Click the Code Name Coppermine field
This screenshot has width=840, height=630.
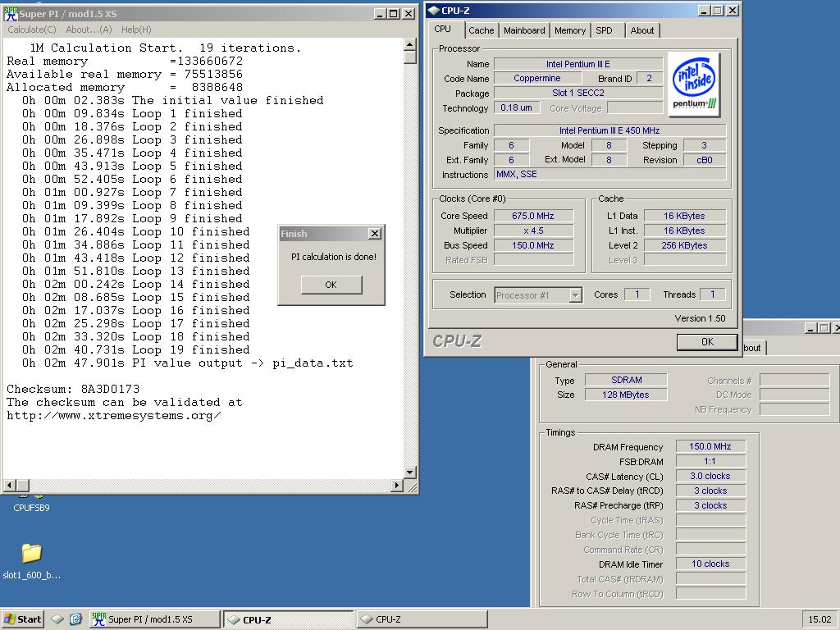(536, 78)
